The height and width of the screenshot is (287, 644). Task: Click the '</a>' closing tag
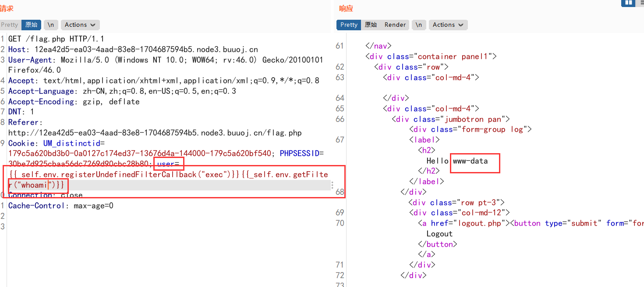(426, 255)
